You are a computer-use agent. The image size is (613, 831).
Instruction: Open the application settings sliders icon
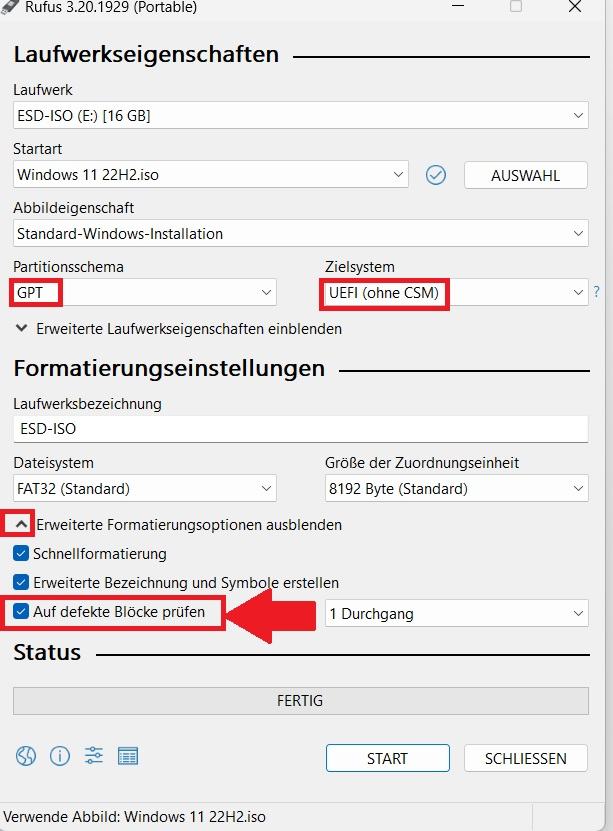pyautogui.click(x=94, y=756)
